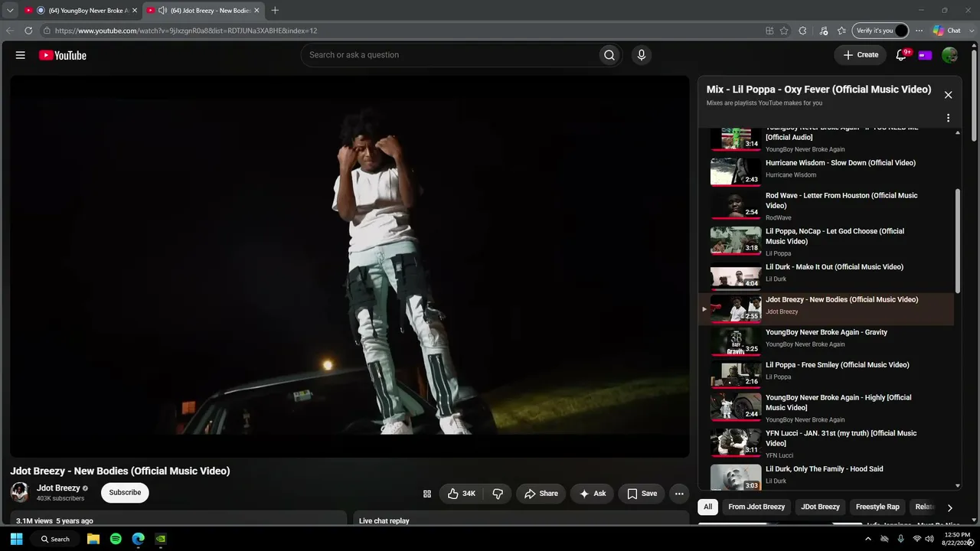Open the clock and date flyout
Viewport: 980px width, 551px height.
click(957, 539)
